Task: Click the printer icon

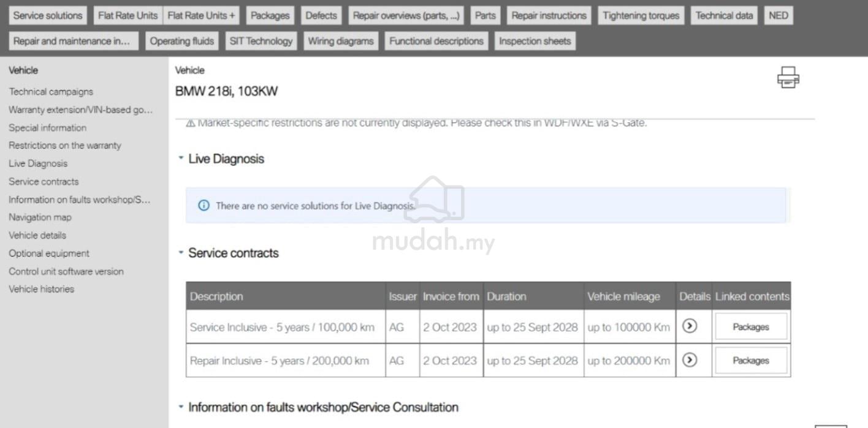Action: tap(788, 78)
